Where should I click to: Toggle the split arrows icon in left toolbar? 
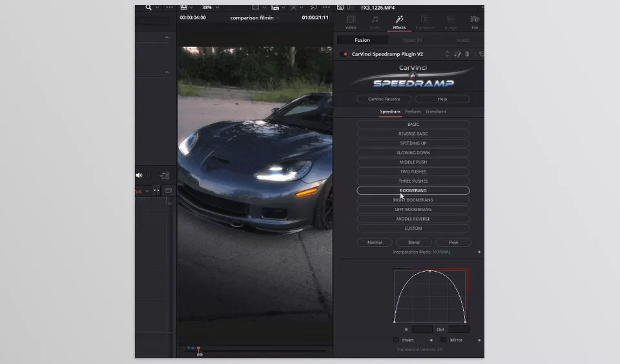pos(156,191)
